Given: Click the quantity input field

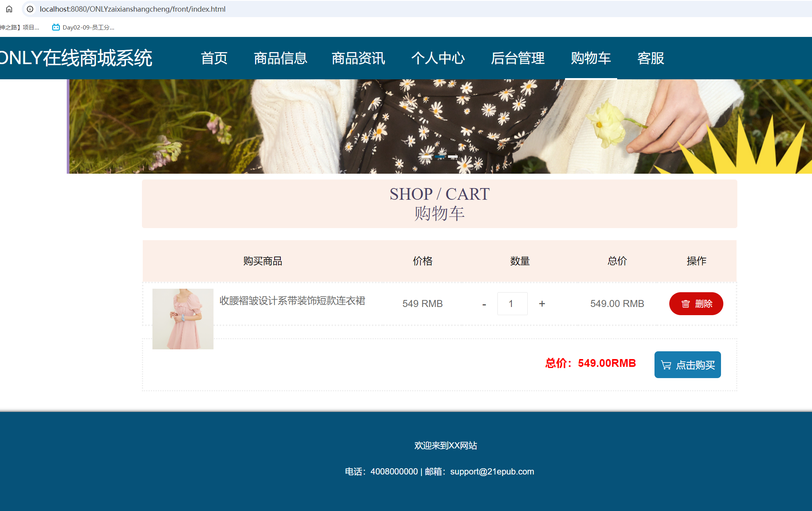Looking at the screenshot, I should 512,303.
